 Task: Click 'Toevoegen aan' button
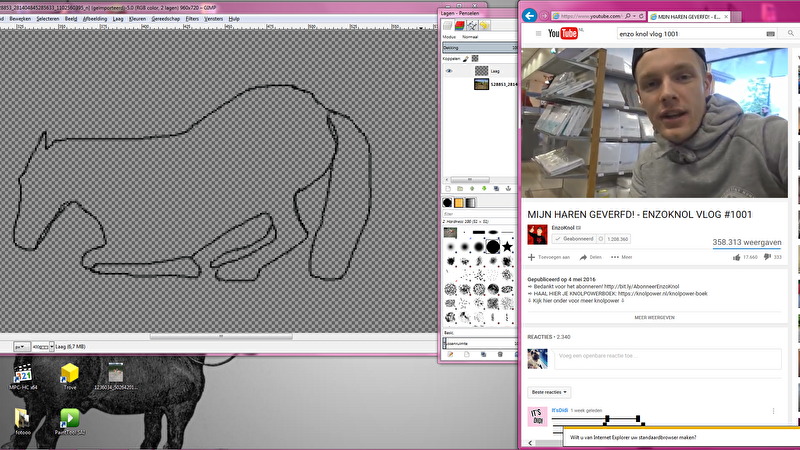pos(549,257)
